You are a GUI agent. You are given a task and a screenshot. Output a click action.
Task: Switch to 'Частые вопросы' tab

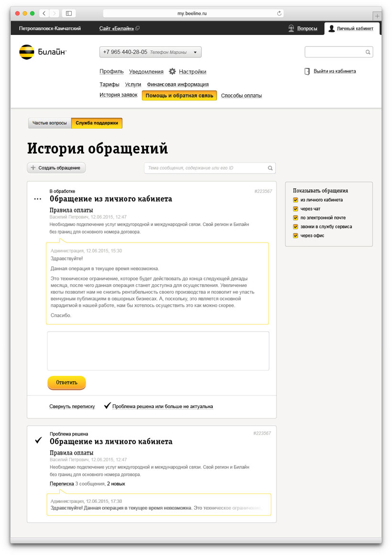pos(50,123)
